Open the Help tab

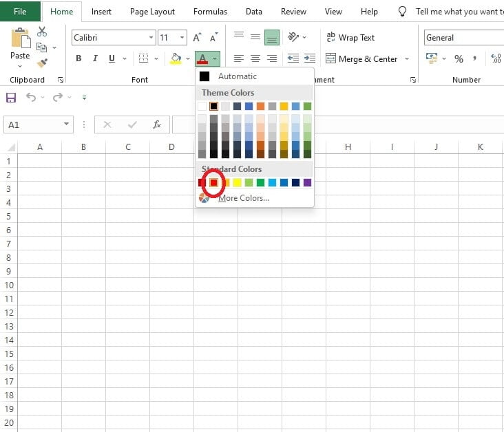click(x=369, y=12)
